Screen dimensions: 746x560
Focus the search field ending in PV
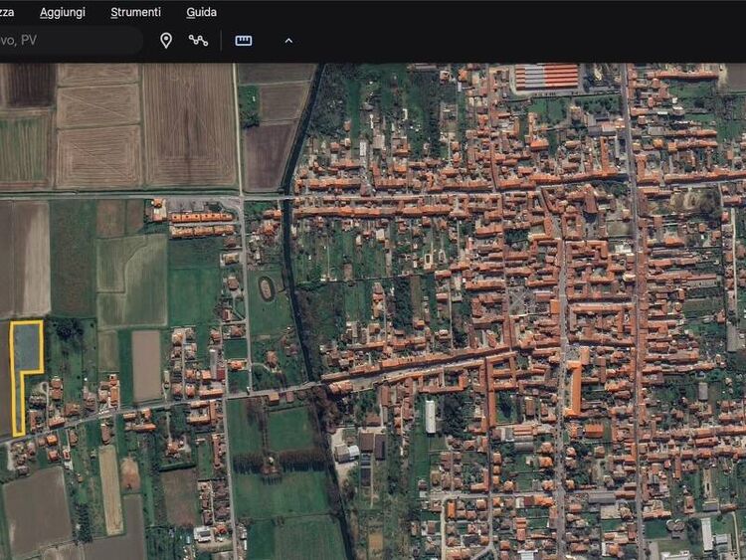[x=70, y=41]
